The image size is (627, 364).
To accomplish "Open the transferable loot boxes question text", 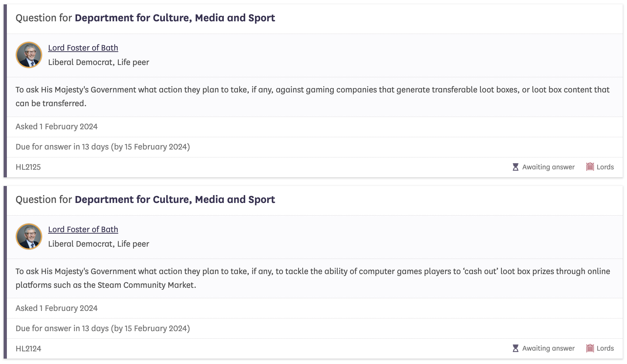I will click(x=312, y=96).
